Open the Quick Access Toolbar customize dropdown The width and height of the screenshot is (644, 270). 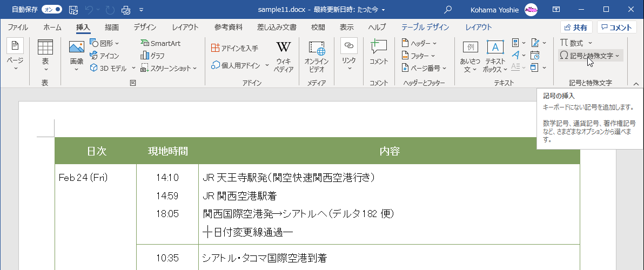coord(142,9)
